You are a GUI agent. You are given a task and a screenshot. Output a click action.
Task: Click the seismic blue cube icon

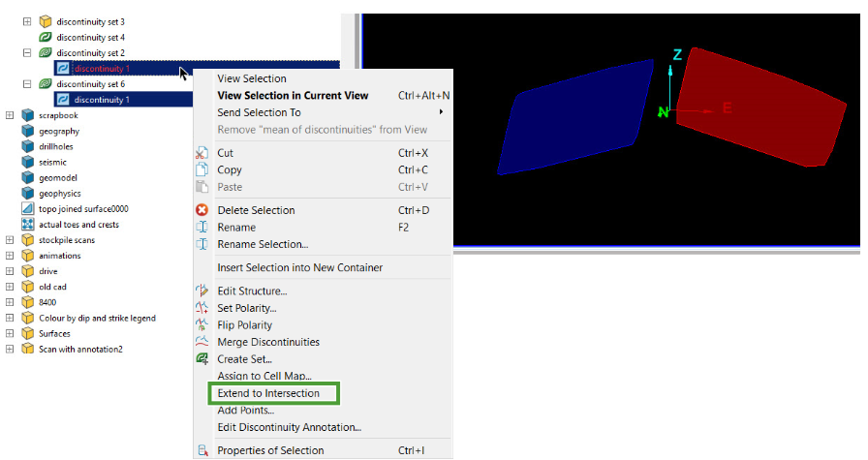(x=28, y=162)
